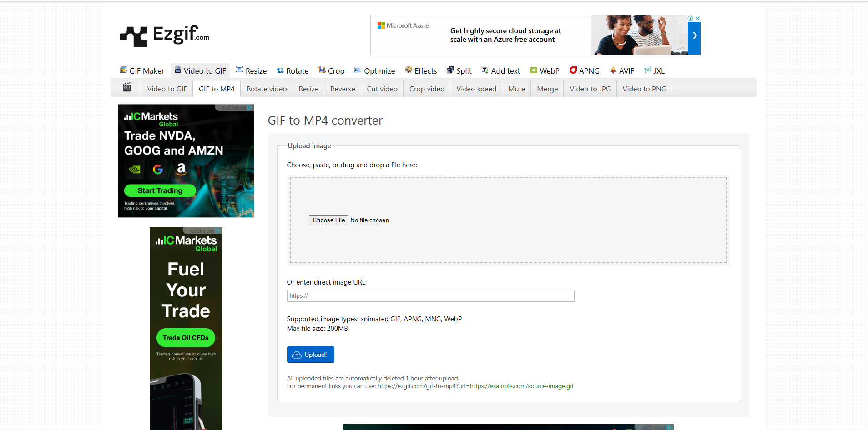
Task: Click the Add text icon
Action: click(x=485, y=70)
